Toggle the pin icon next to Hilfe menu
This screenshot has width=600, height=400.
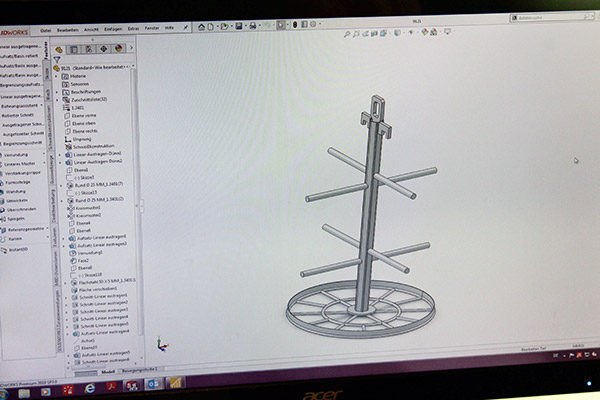coord(186,29)
